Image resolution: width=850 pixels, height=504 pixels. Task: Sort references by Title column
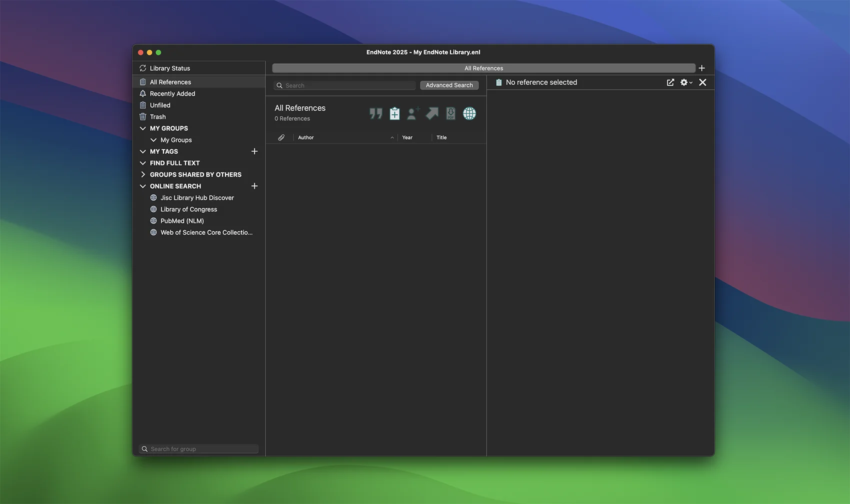click(x=458, y=137)
